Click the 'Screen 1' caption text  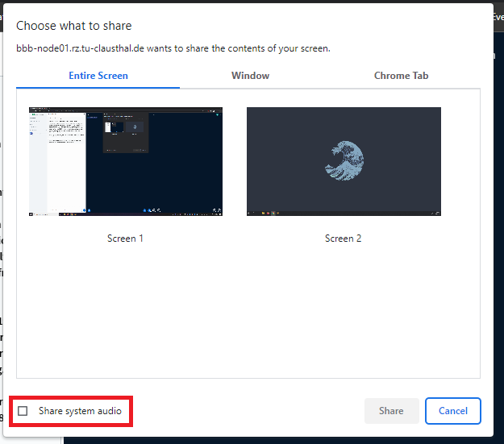point(125,239)
